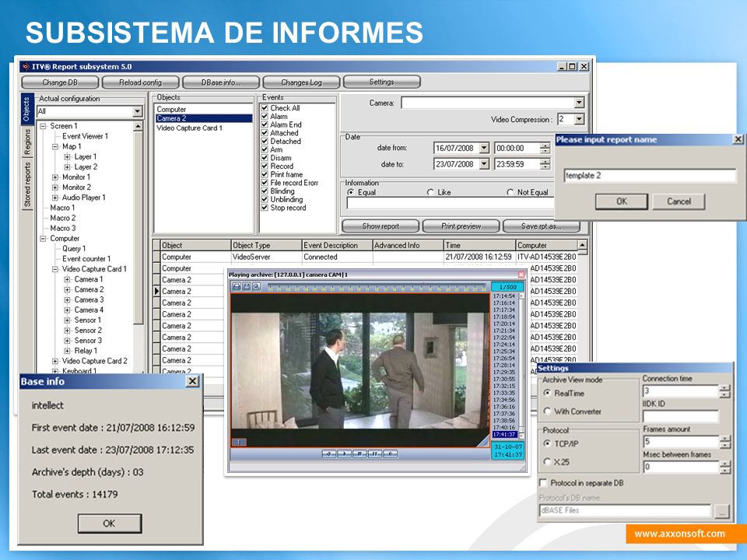
Task: Click the Save rpt as button
Action: (542, 226)
